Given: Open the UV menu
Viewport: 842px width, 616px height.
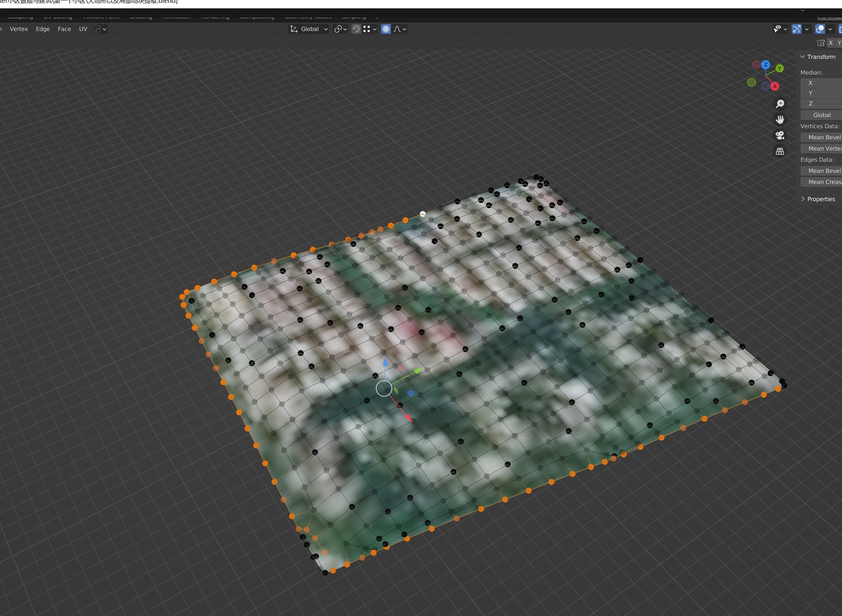Looking at the screenshot, I should point(83,29).
